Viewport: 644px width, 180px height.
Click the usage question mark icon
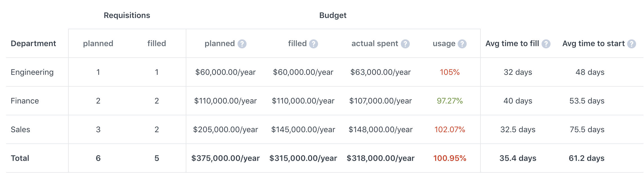pos(462,44)
